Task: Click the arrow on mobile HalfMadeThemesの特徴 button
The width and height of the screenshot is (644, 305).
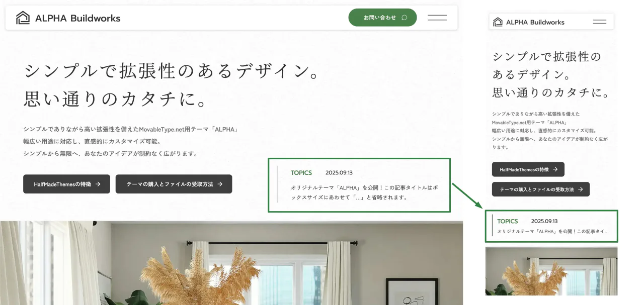Action: tap(555, 169)
